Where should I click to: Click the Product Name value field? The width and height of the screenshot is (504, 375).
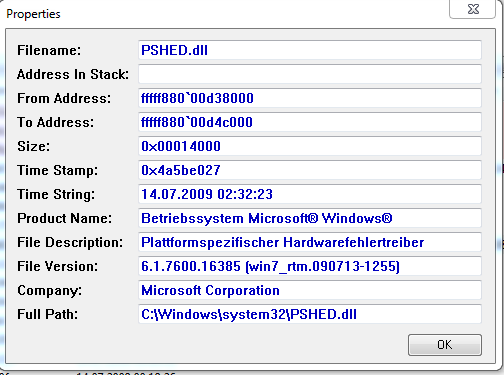click(x=310, y=218)
